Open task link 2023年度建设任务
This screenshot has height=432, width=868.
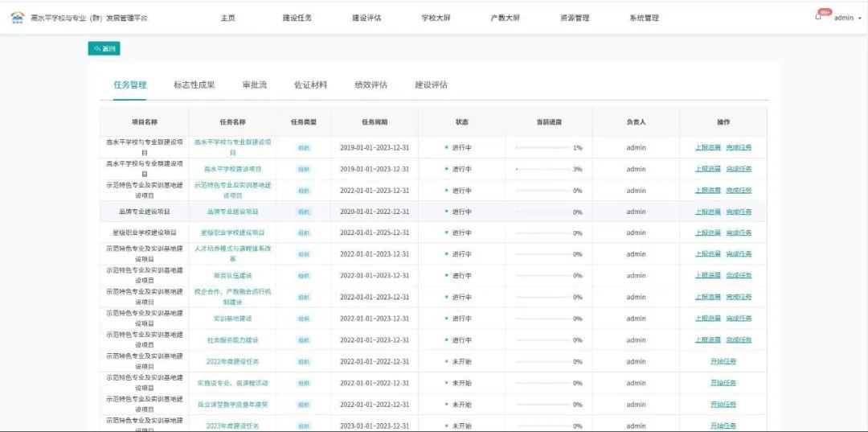tap(232, 426)
